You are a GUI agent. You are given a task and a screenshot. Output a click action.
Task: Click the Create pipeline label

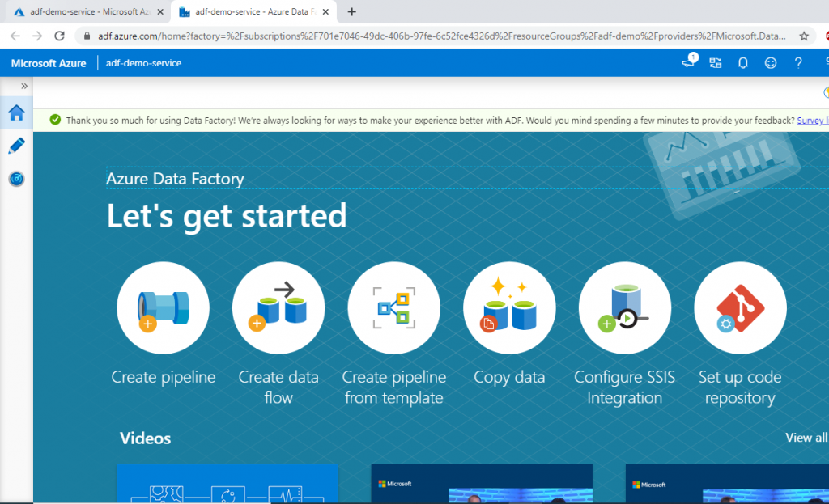[x=164, y=377]
